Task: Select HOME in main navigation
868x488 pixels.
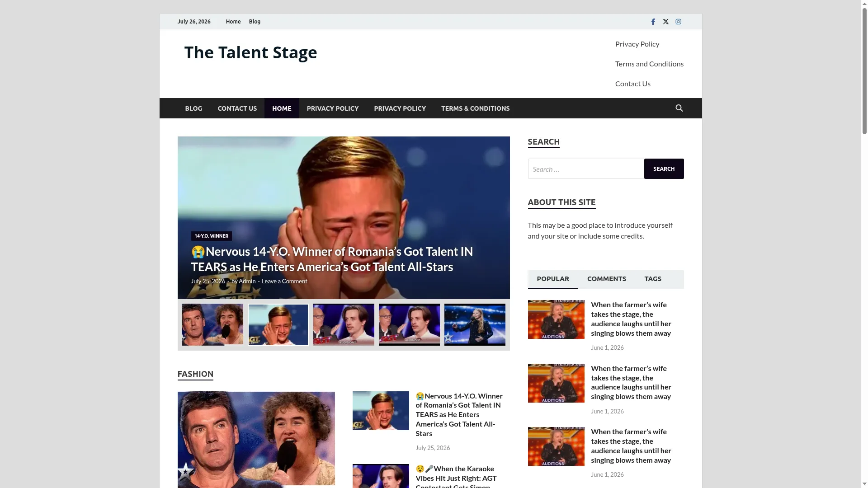Action: pos(282,108)
